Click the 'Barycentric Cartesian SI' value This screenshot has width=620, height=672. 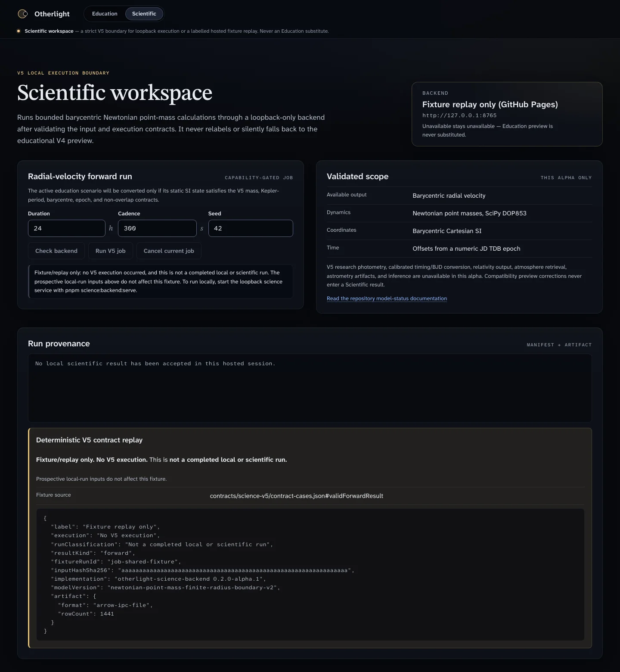pos(447,231)
